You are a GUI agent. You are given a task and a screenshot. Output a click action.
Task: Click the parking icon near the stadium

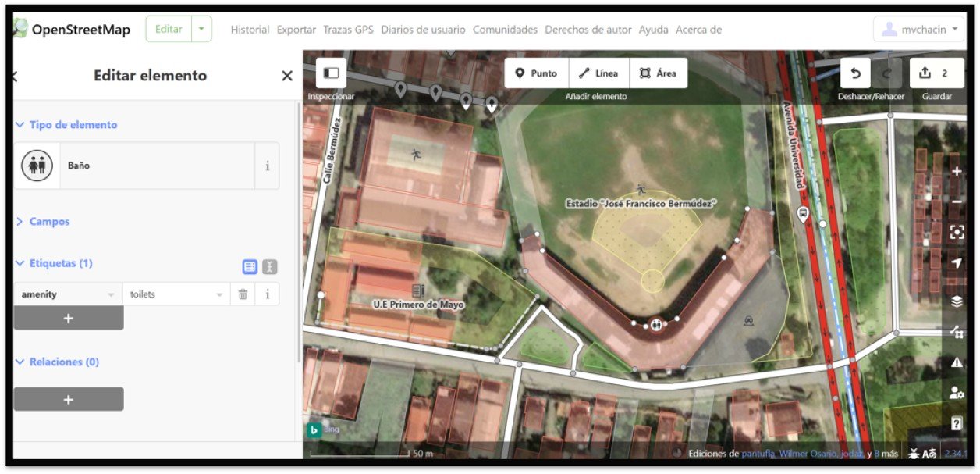[x=749, y=320]
